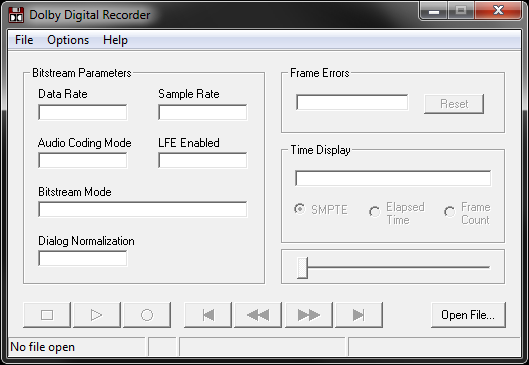Screen dimensions: 529x365
Task: Click the Stop playback button
Action: coord(47,315)
